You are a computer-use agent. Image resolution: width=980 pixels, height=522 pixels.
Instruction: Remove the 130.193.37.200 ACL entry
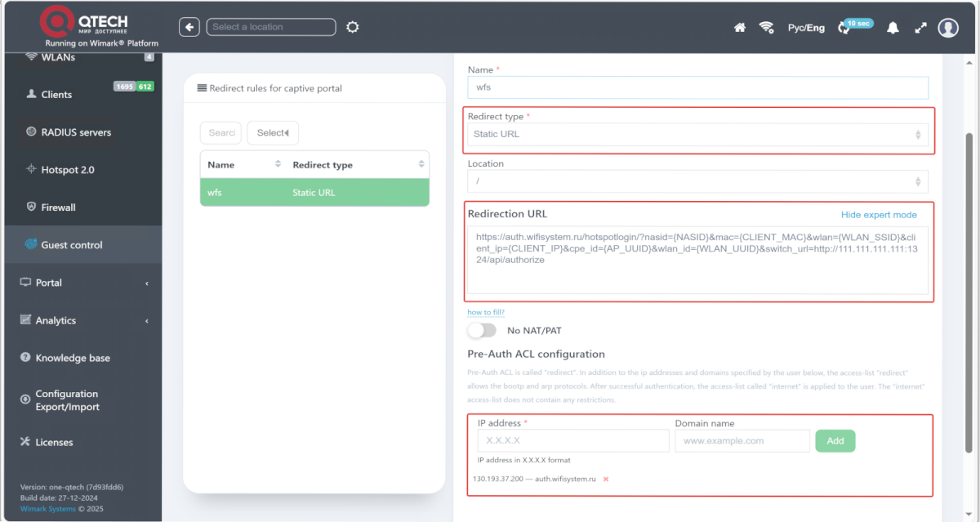pos(605,479)
